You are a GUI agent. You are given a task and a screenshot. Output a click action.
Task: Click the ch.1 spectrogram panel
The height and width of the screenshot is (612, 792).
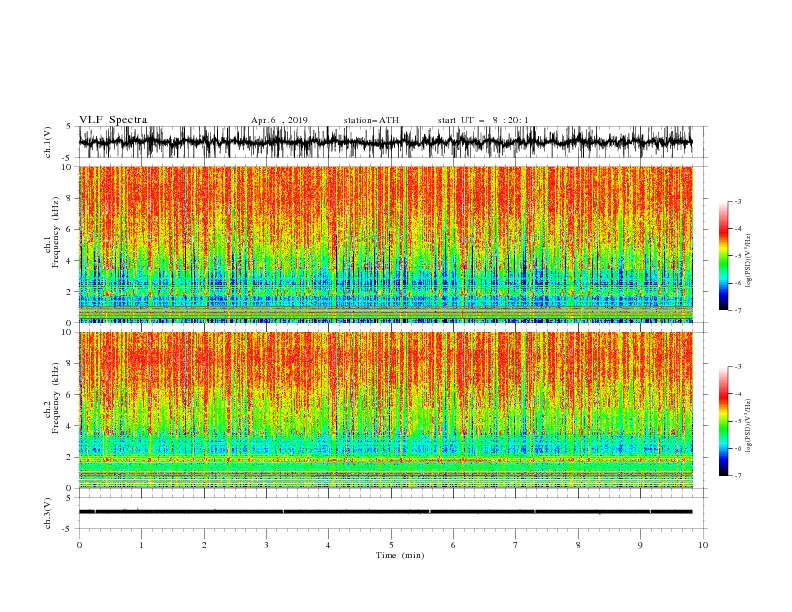pos(385,244)
